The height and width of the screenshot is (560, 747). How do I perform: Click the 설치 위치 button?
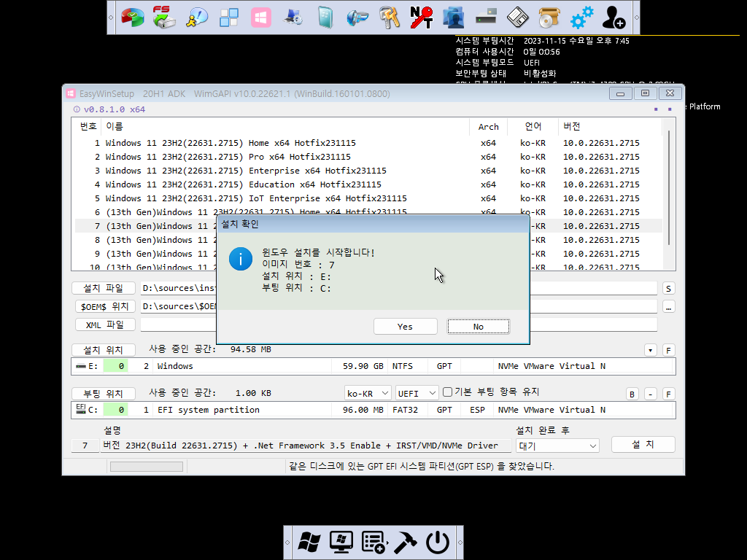(x=104, y=350)
